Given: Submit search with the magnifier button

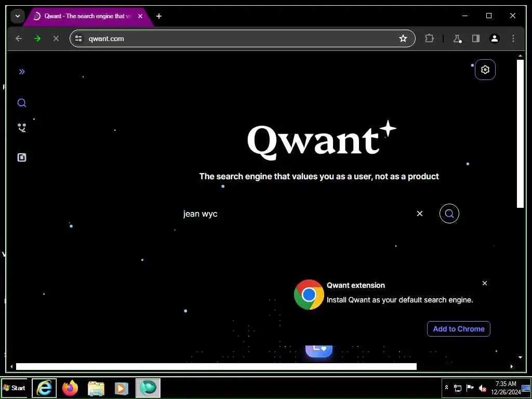Looking at the screenshot, I should click(449, 214).
